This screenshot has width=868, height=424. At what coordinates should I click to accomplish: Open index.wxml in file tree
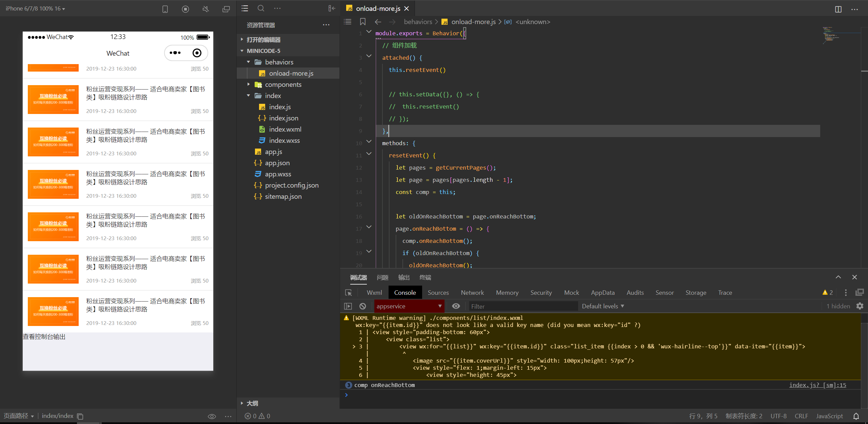coord(285,129)
